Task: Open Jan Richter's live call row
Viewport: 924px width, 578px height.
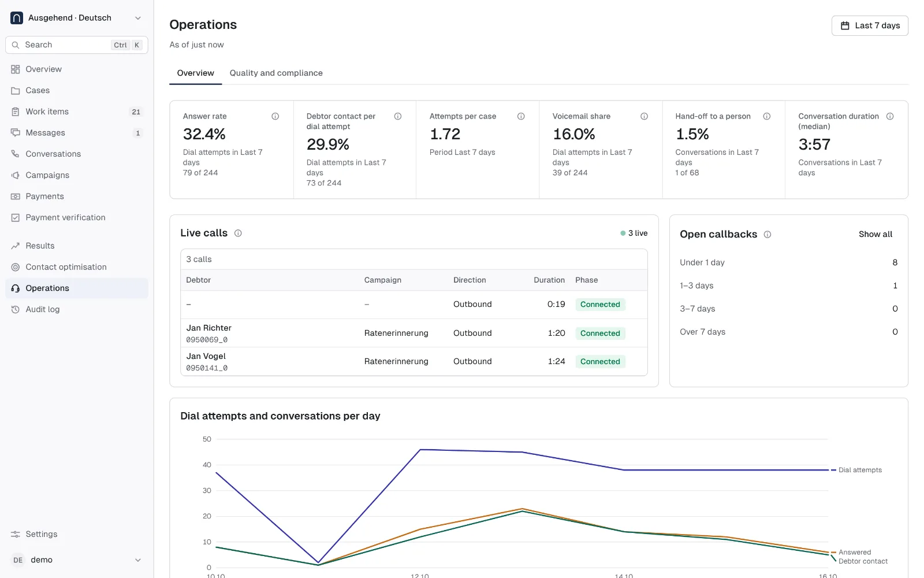Action: pos(414,333)
